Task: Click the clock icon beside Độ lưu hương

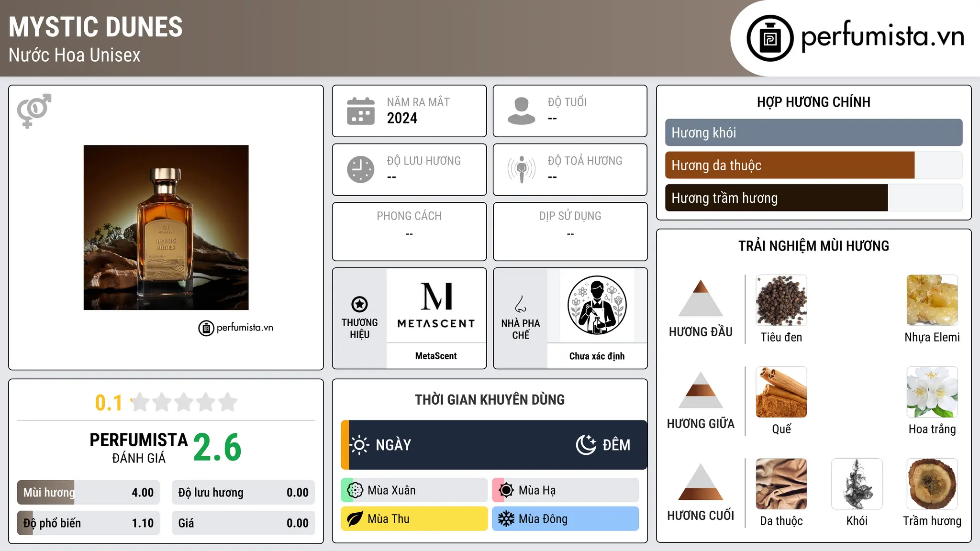Action: 361,169
